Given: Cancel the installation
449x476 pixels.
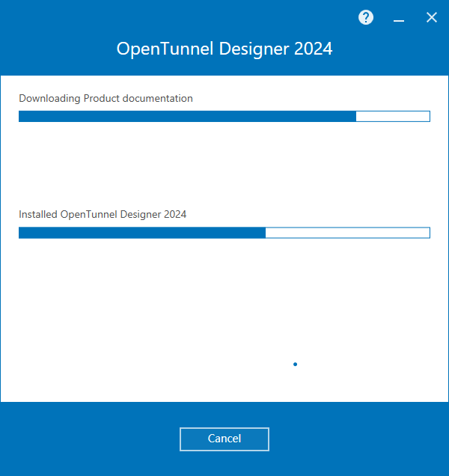Looking at the screenshot, I should click(224, 439).
